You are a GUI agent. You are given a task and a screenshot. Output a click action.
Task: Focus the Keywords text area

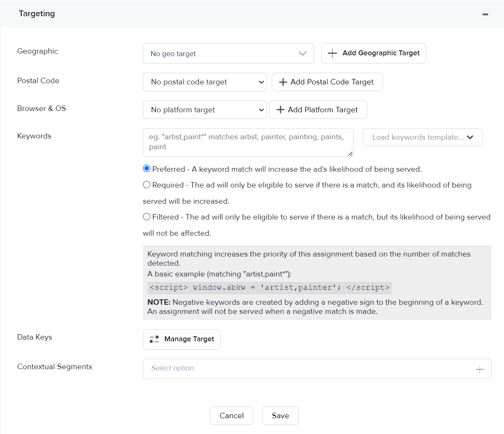pos(248,142)
